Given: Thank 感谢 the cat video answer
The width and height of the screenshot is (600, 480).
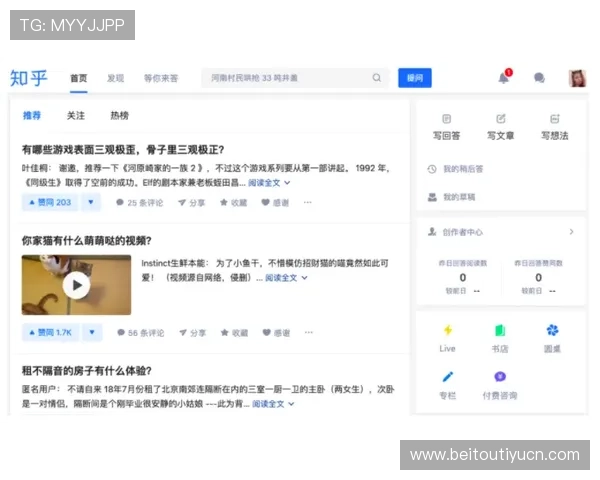Looking at the screenshot, I should pos(276,333).
